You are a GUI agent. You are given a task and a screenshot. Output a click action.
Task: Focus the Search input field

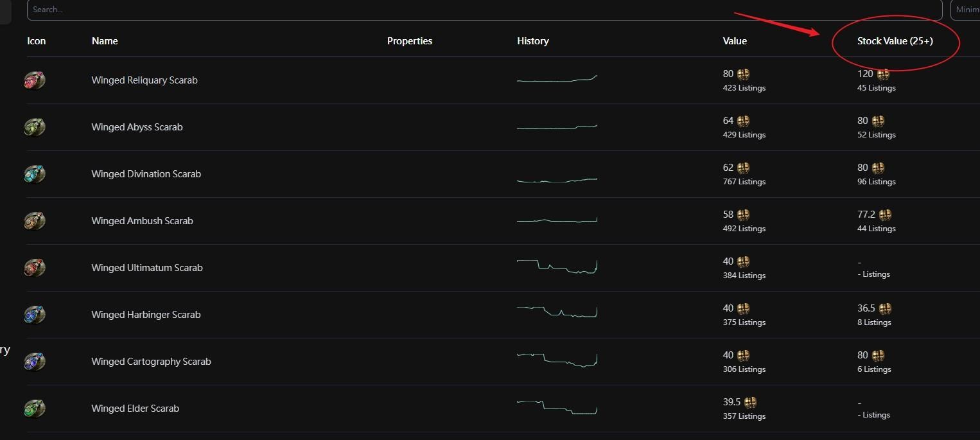482,10
